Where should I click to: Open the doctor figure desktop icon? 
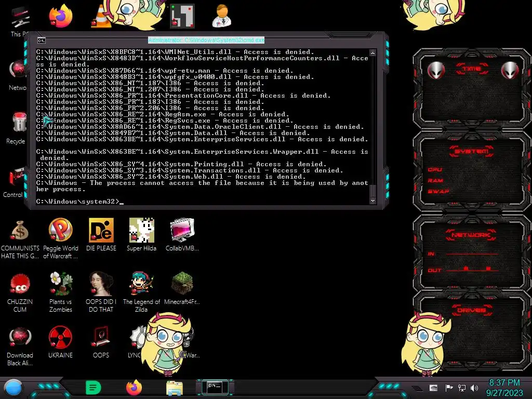click(x=222, y=16)
